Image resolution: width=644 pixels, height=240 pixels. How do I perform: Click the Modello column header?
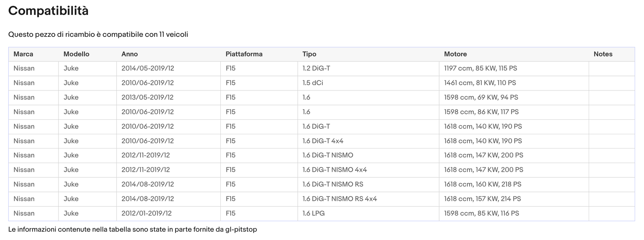pos(76,54)
